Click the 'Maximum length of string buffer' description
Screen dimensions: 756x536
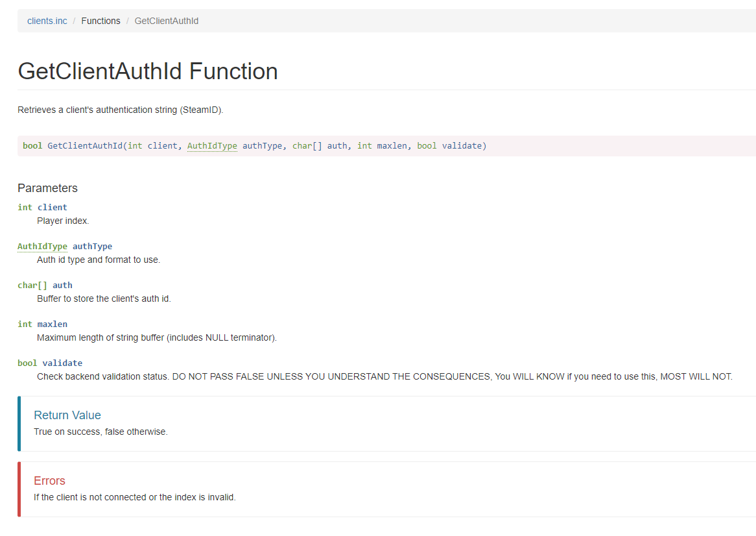157,337
